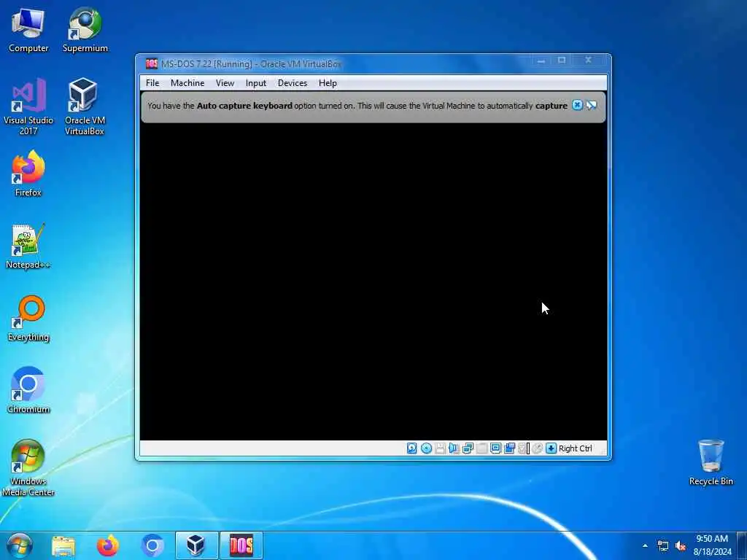Click the hard disk activity indicator in status bar

(411, 448)
